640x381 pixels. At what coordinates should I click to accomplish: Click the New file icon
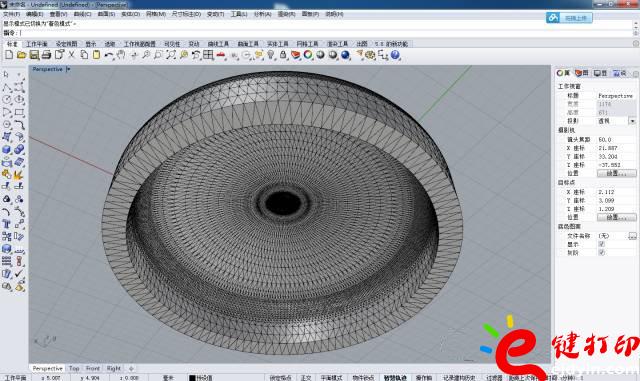[9, 55]
